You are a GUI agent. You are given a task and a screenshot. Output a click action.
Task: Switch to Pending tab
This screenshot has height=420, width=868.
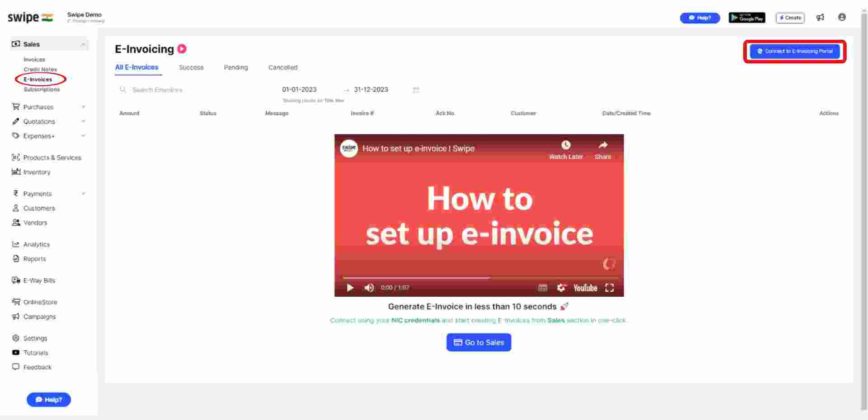(236, 67)
